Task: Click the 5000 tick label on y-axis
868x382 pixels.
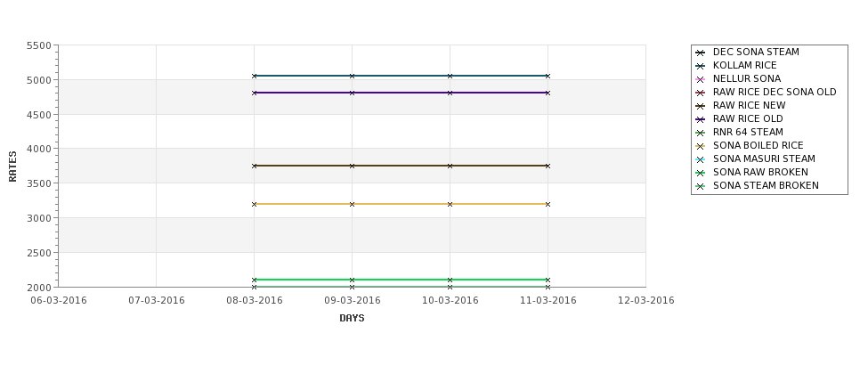Action: point(39,80)
